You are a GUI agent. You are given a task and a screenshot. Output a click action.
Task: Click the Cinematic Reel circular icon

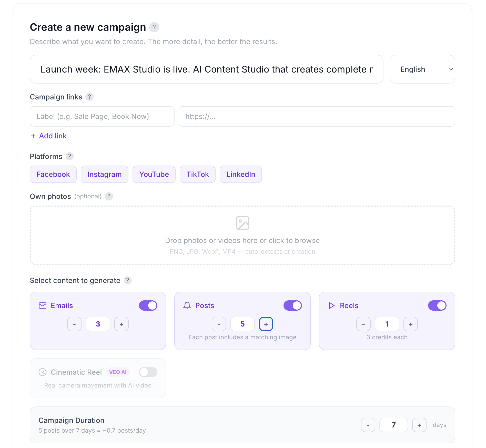click(43, 372)
